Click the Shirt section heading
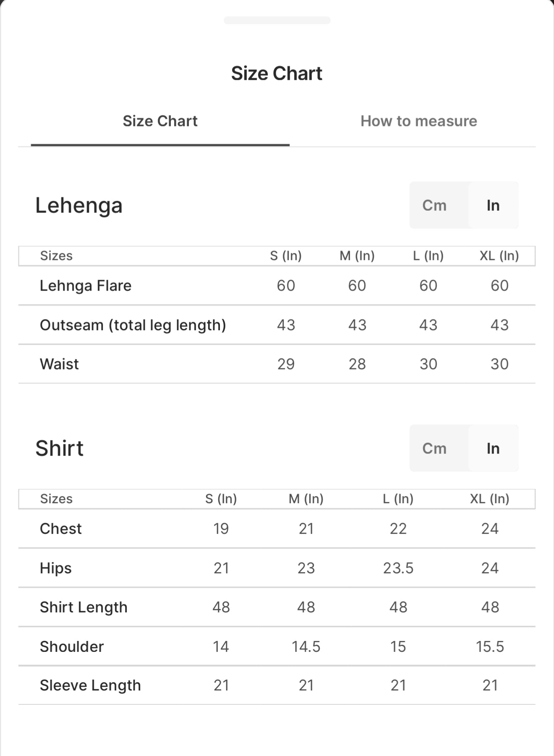The image size is (554, 756). 59,448
